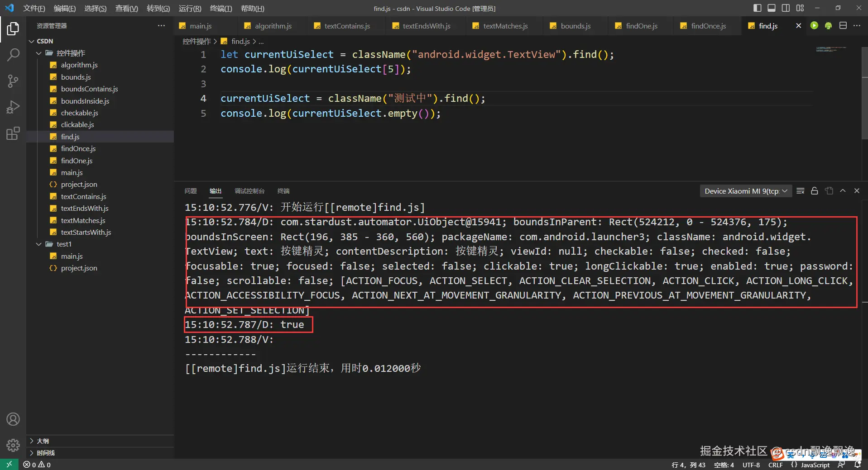Run script with green play button
868x470 pixels.
point(814,26)
